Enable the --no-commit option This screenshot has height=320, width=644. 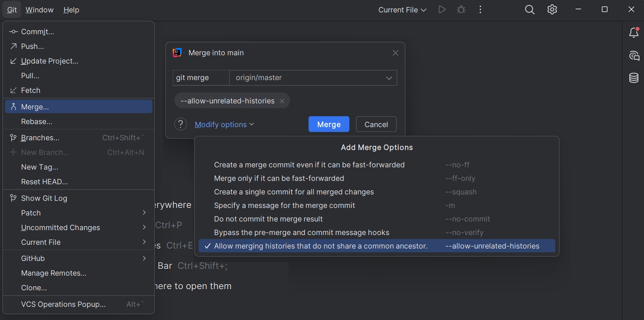click(377, 219)
